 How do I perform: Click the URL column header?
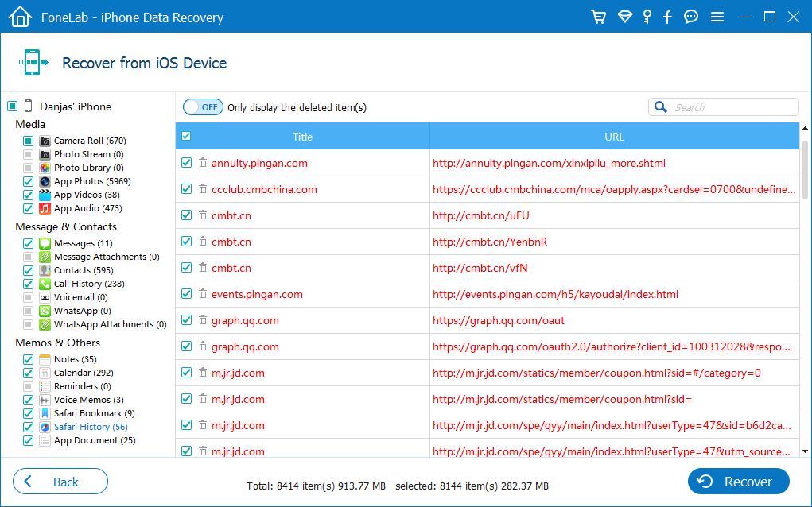tap(615, 137)
